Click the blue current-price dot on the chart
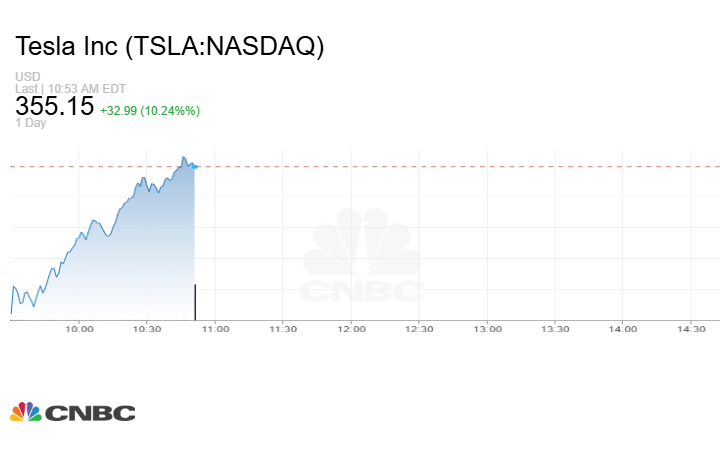The height and width of the screenshot is (450, 720). coord(195,166)
